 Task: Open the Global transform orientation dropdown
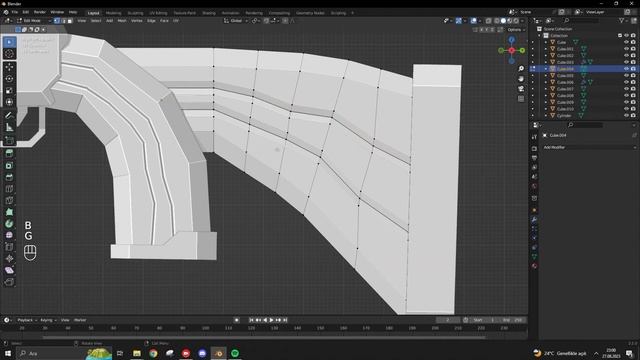pos(236,21)
